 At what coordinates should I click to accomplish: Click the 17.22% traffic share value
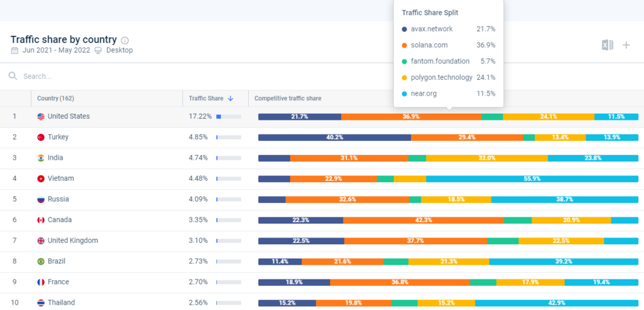click(x=200, y=116)
